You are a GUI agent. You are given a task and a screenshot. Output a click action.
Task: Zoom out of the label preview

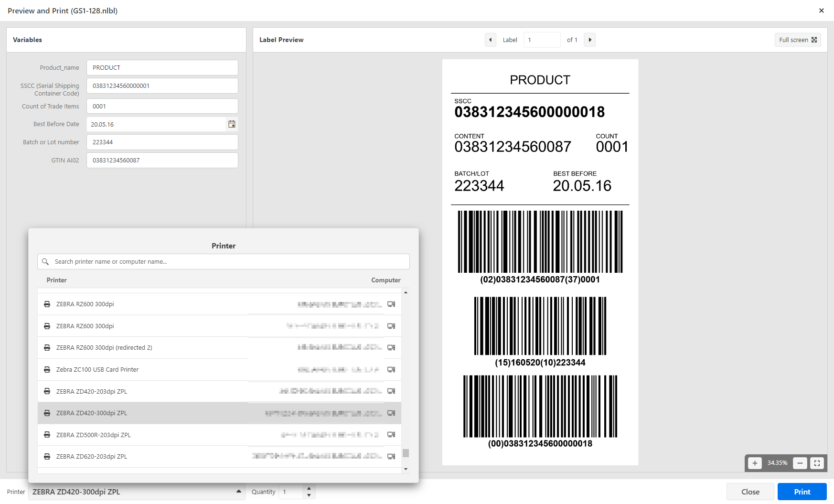(x=800, y=463)
